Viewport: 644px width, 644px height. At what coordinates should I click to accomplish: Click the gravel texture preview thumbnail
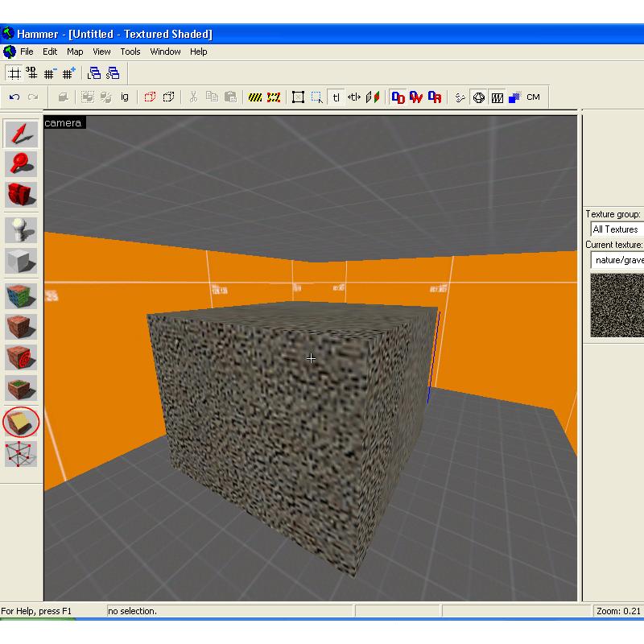[617, 305]
